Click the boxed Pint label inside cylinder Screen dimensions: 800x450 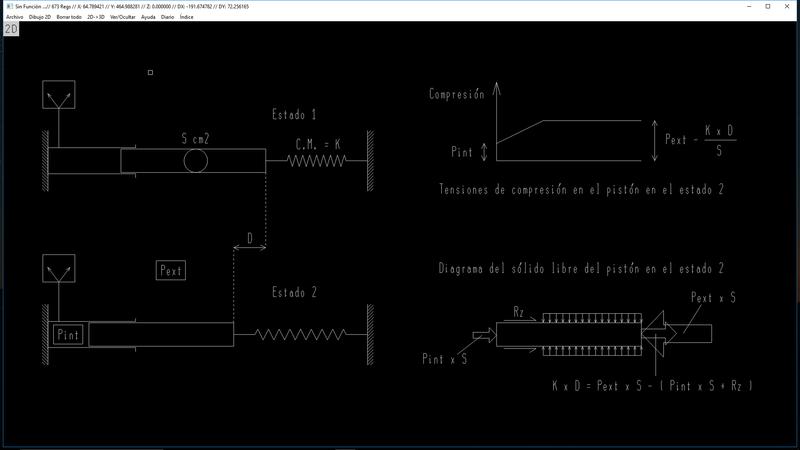click(x=68, y=335)
